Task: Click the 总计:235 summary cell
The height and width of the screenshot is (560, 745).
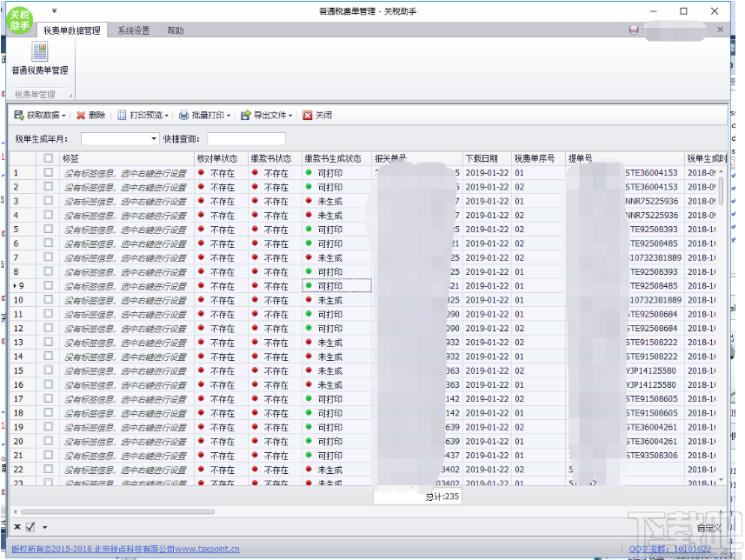Action: (417, 497)
